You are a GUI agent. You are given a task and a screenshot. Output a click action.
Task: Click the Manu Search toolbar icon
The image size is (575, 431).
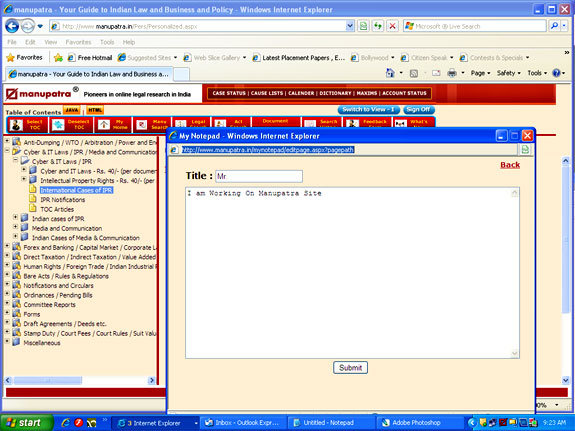[152, 125]
